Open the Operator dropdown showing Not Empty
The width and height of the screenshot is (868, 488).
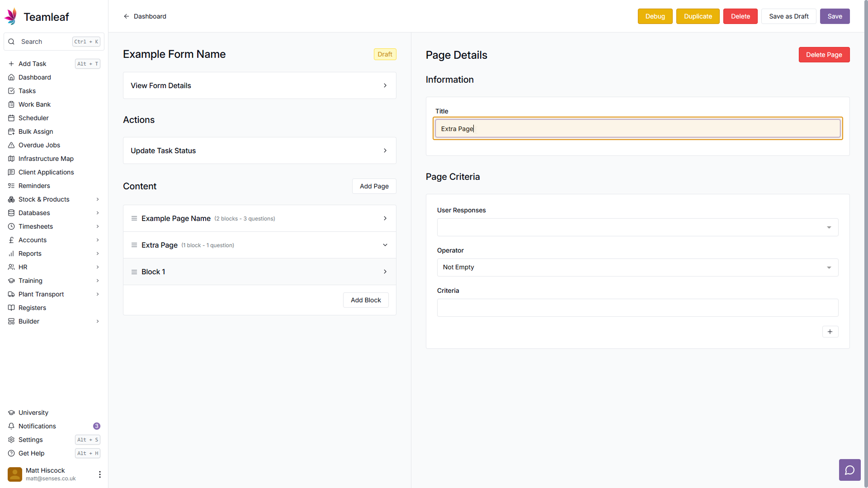pyautogui.click(x=637, y=267)
